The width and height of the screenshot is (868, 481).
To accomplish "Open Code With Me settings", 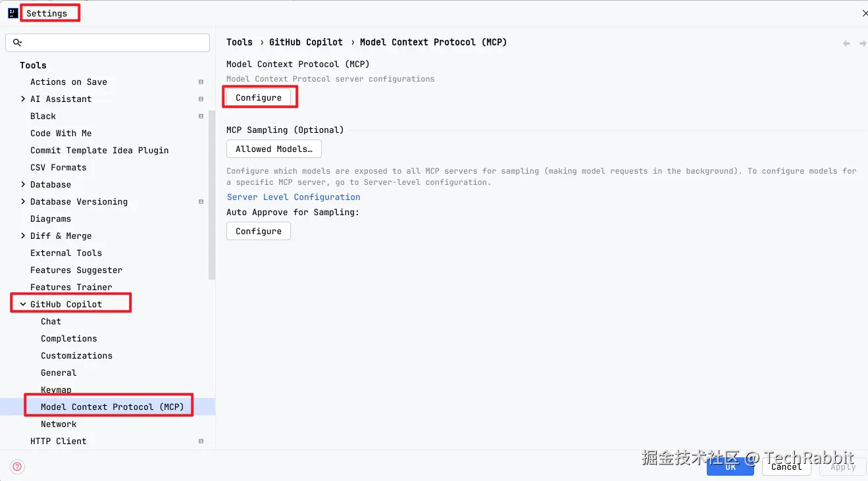I will pos(61,134).
